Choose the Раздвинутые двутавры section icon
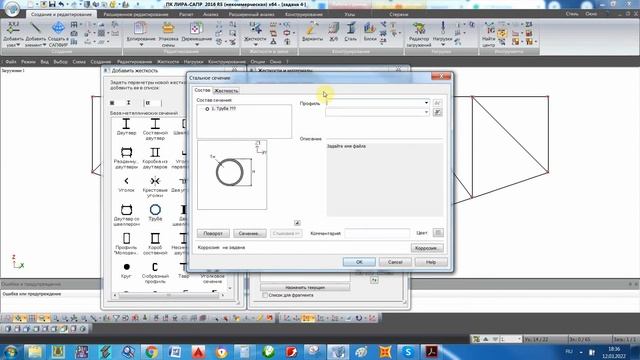 [x=126, y=153]
